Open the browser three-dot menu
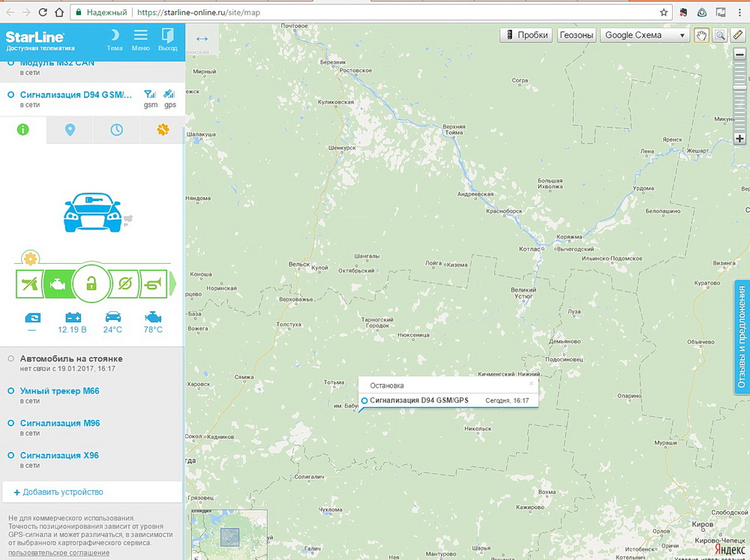 [x=739, y=13]
